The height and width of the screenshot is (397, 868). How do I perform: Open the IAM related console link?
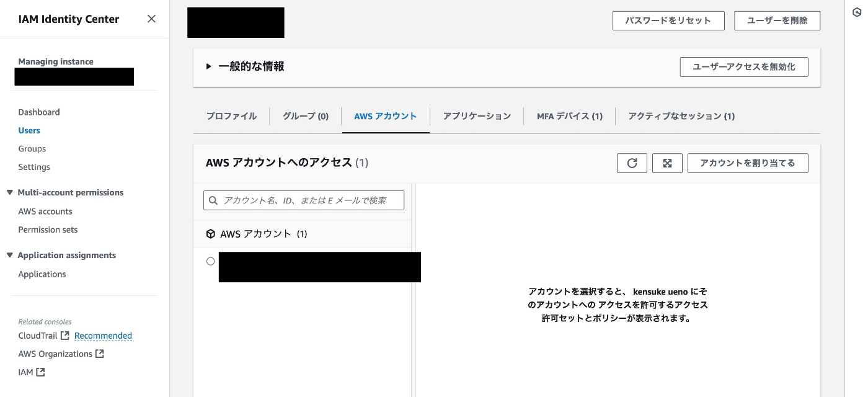(x=25, y=372)
